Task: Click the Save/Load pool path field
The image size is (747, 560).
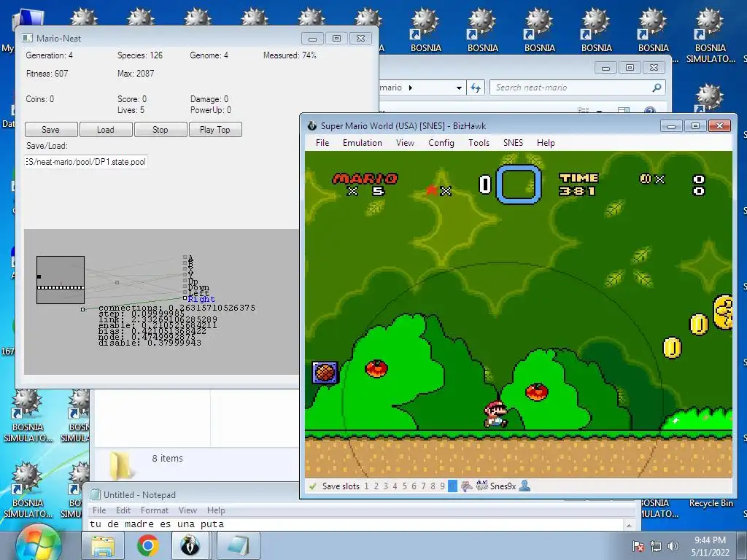Action: tap(86, 162)
